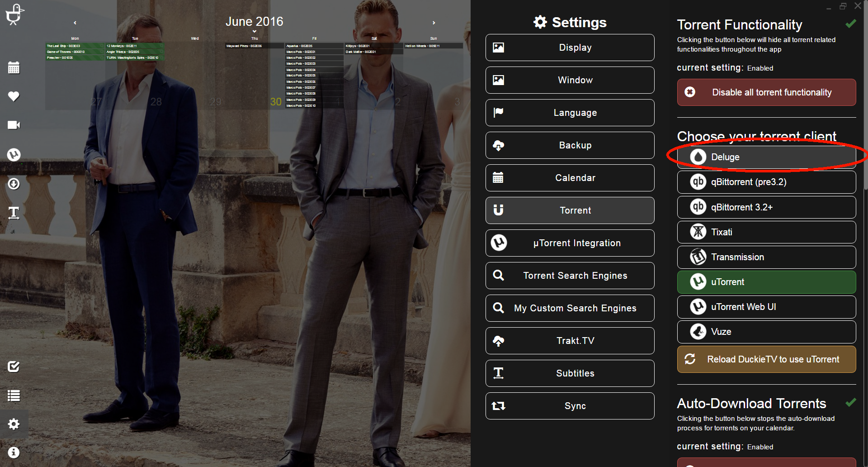Click the settings gear in the sidebar
This screenshot has width=868, height=467.
tap(14, 424)
